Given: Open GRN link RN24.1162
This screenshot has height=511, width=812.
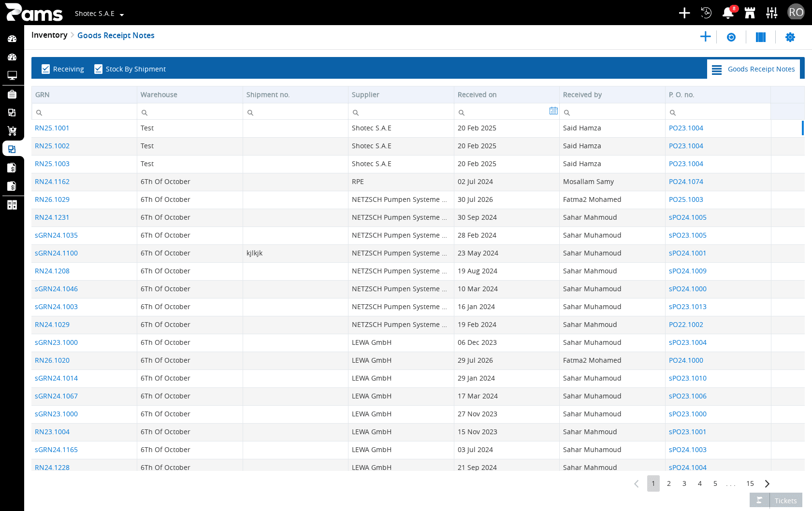Looking at the screenshot, I should [52, 182].
